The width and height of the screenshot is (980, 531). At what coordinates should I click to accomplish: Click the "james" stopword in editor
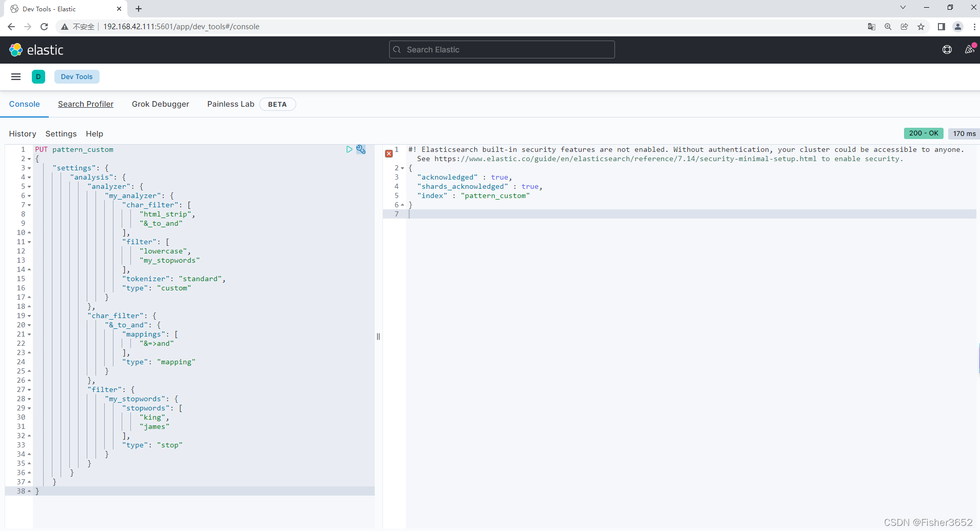[155, 427]
